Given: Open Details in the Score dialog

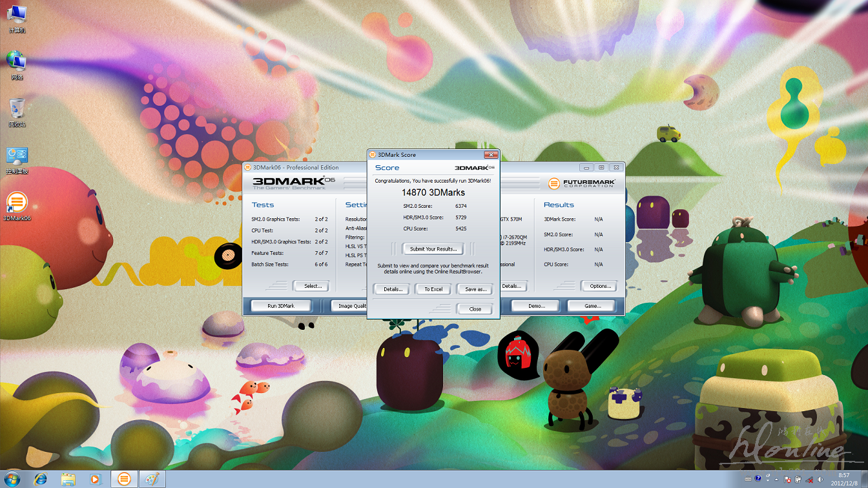Looking at the screenshot, I should point(393,289).
